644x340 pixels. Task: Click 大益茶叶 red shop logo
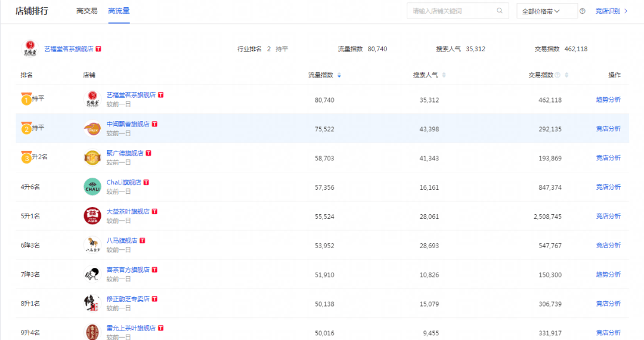coord(92,216)
